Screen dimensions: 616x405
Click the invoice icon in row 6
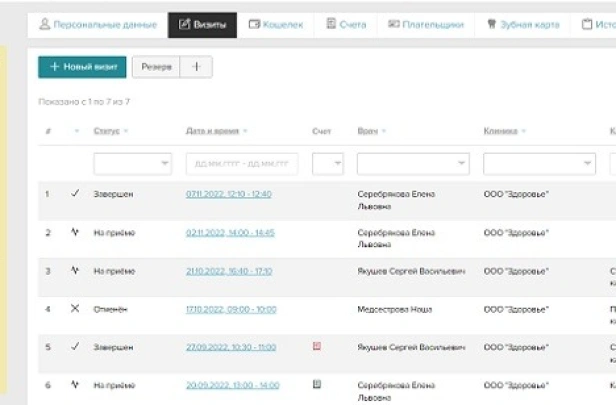tap(317, 384)
